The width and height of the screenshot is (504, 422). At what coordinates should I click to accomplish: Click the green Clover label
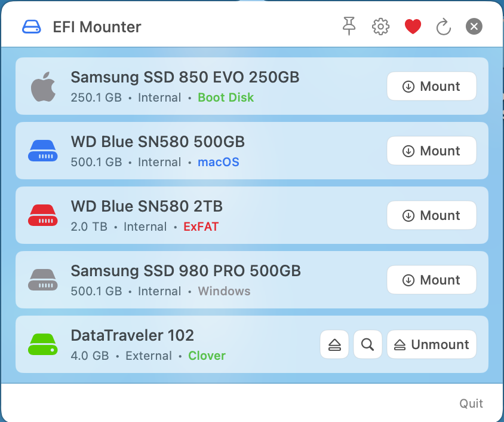(x=207, y=356)
